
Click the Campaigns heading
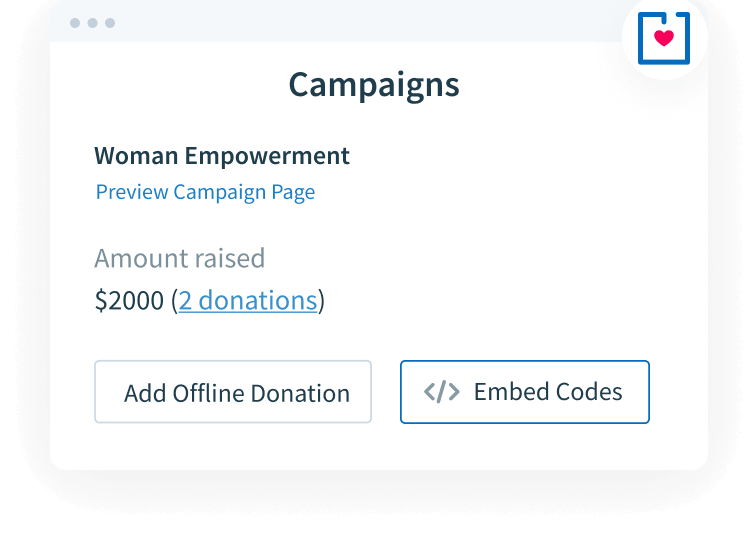(x=374, y=85)
